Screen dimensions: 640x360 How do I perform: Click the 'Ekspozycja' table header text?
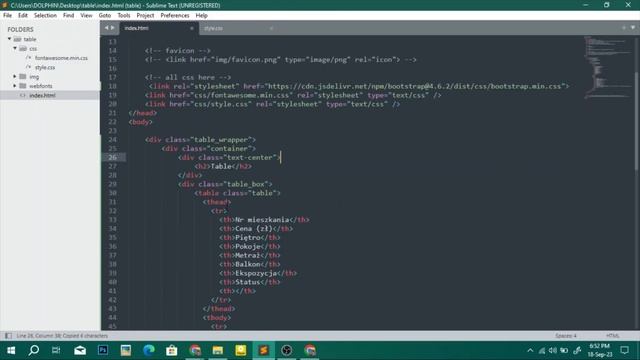coord(256,273)
